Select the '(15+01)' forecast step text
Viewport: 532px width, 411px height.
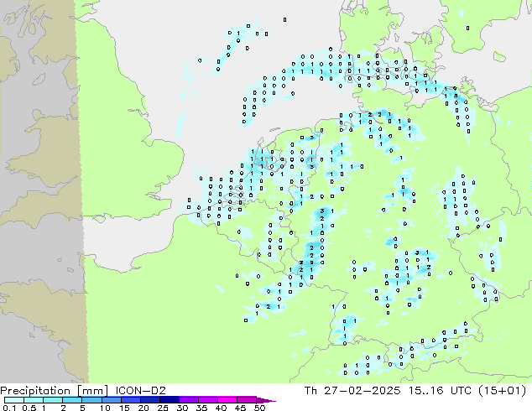coord(502,391)
